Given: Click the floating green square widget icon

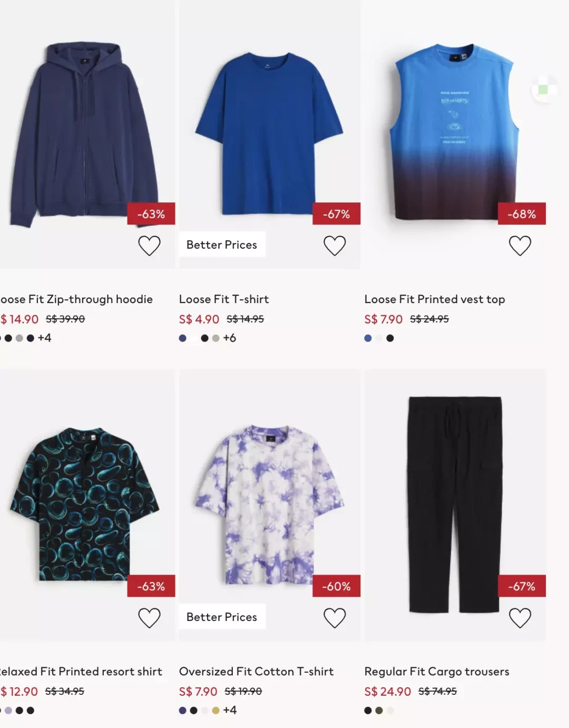Looking at the screenshot, I should 543,90.
